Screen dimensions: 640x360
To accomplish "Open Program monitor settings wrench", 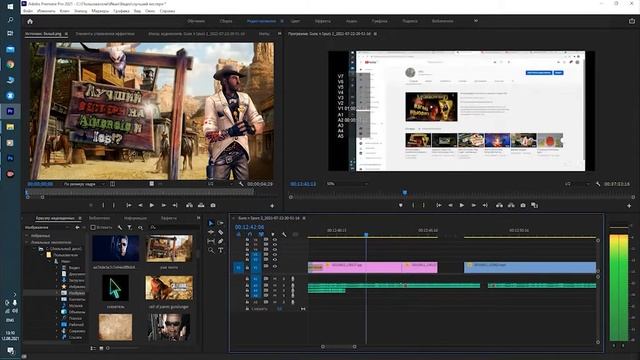I will tap(598, 184).
